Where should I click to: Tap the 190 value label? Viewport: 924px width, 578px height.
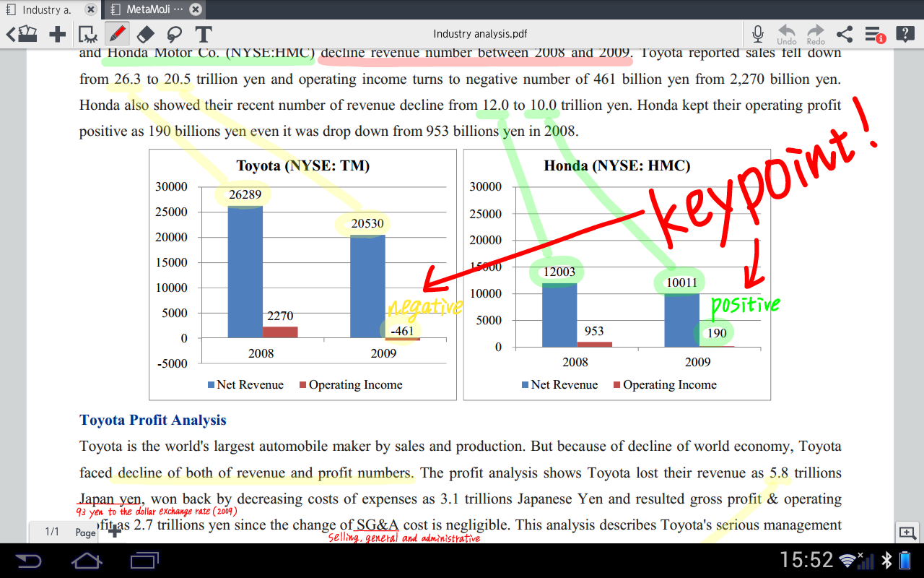(717, 334)
